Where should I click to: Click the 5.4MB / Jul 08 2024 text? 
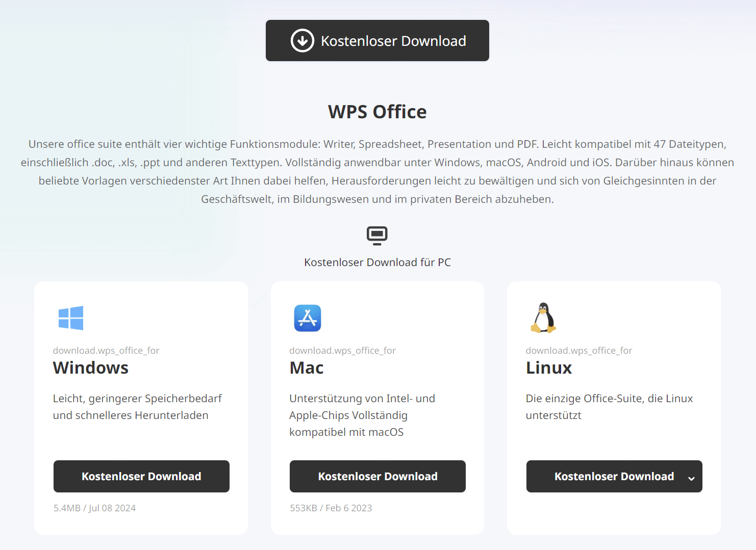coord(94,508)
